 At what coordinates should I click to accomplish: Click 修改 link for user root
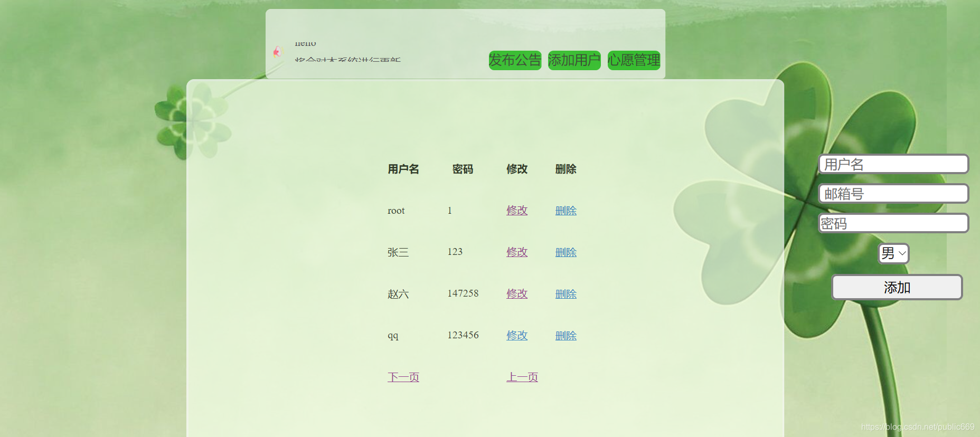[517, 210]
